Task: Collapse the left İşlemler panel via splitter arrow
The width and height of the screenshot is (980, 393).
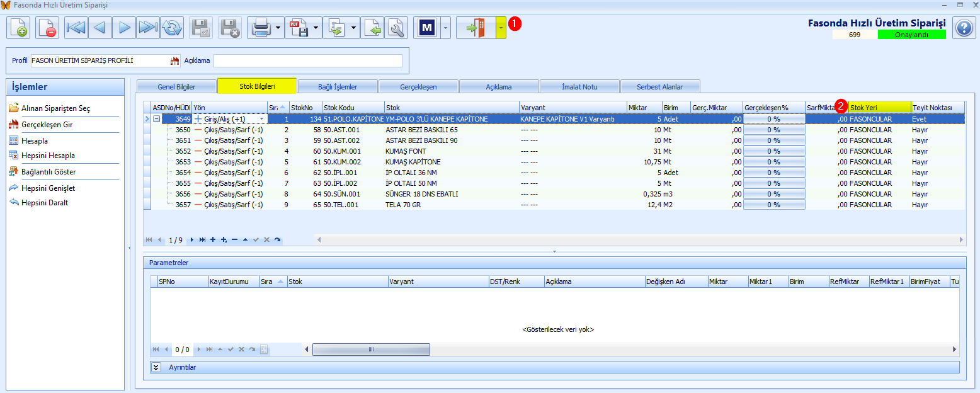Action: (128, 248)
